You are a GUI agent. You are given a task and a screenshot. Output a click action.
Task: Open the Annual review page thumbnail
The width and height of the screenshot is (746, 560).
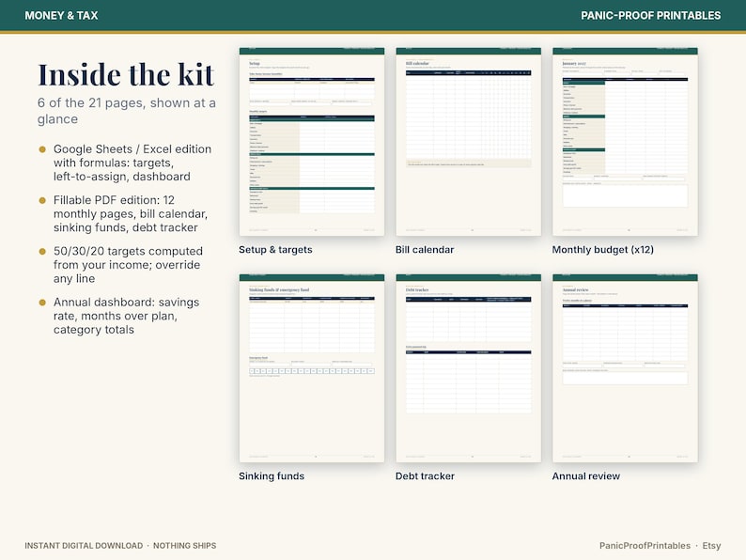[625, 367]
